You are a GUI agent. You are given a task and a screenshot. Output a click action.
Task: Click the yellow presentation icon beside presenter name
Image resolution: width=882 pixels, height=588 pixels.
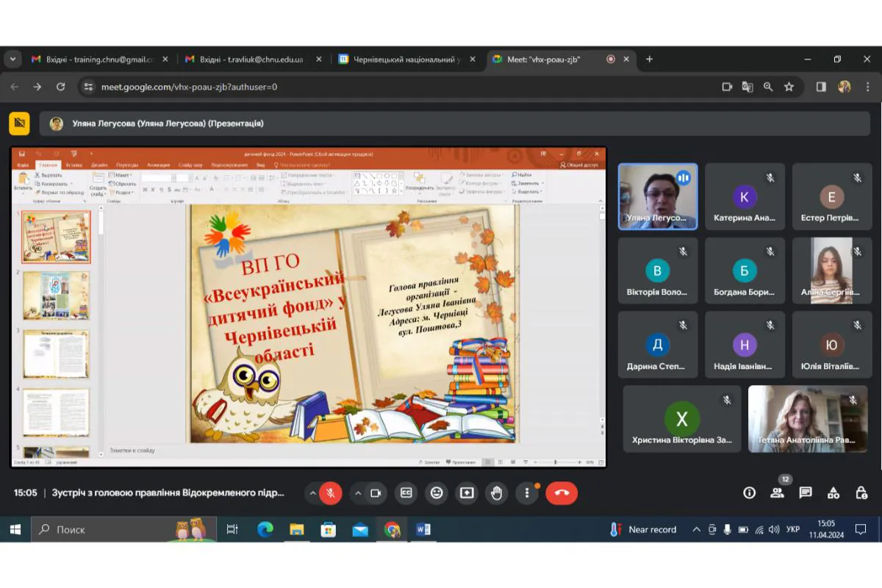(x=19, y=123)
